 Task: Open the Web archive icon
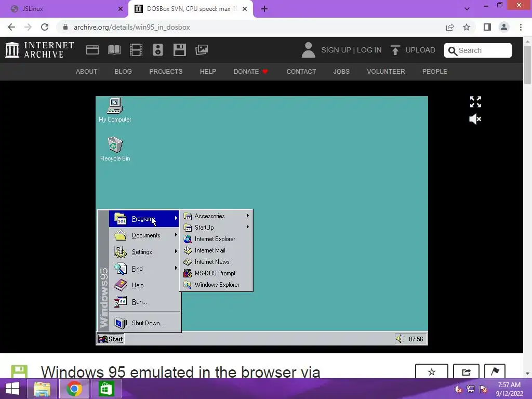tap(92, 50)
